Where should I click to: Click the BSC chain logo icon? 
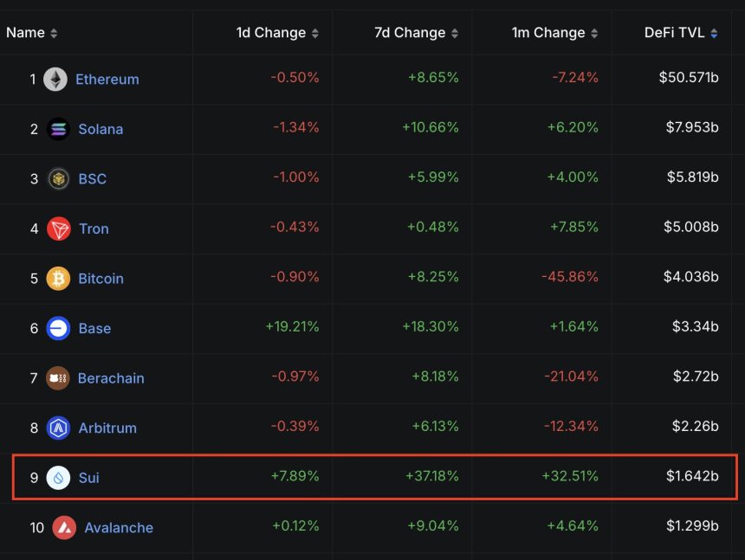point(58,179)
